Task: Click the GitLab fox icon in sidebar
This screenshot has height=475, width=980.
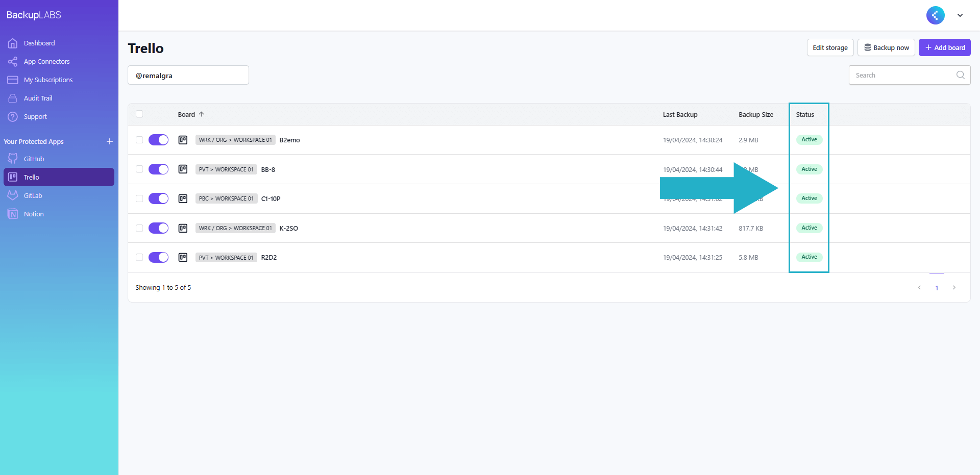Action: coord(13,195)
